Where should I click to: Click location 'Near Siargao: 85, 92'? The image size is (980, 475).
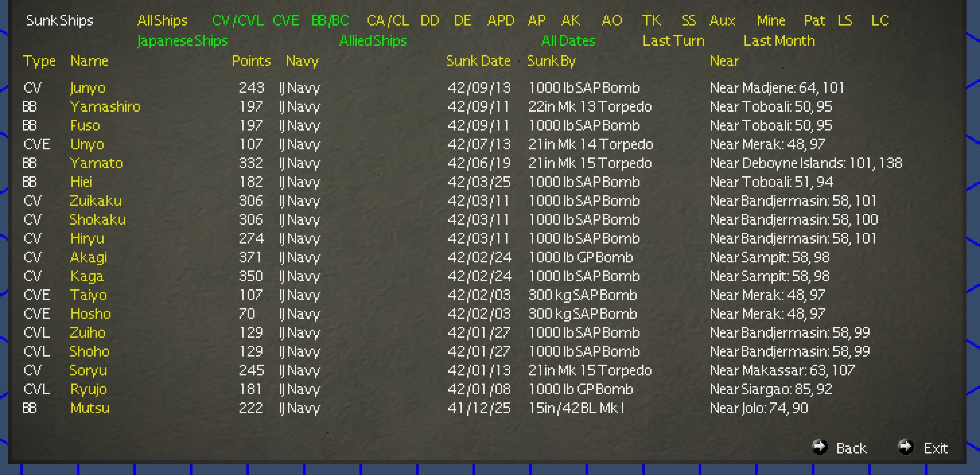(771, 389)
